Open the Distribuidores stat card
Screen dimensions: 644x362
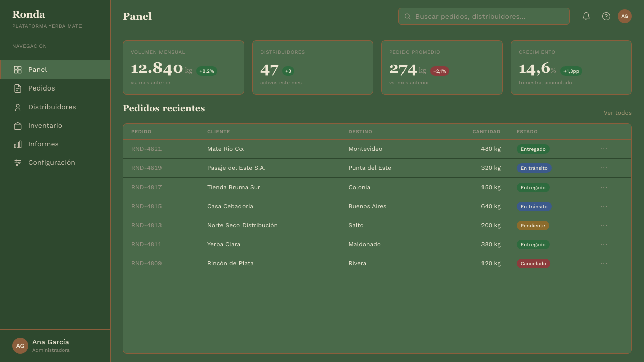point(312,67)
